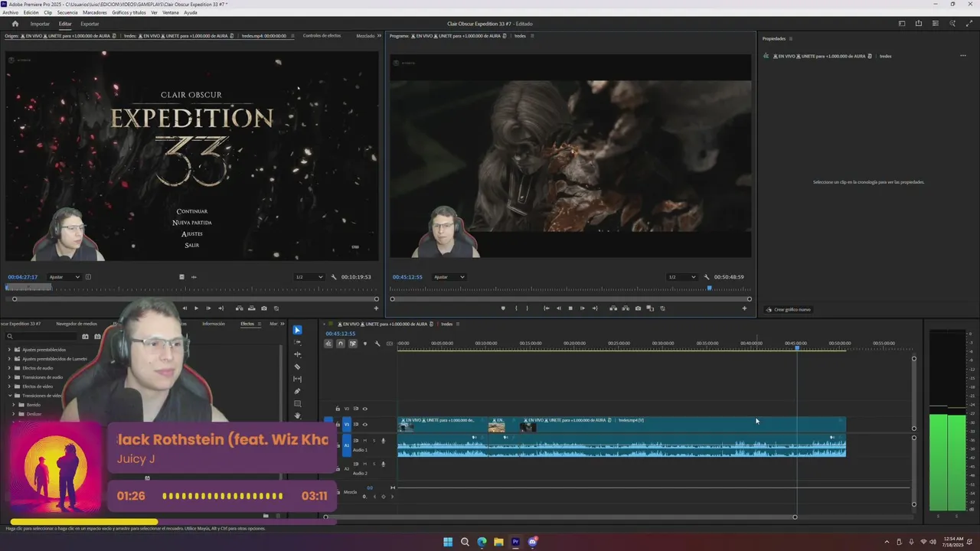
Task: Add a marker in the timeline header
Action: point(365,344)
